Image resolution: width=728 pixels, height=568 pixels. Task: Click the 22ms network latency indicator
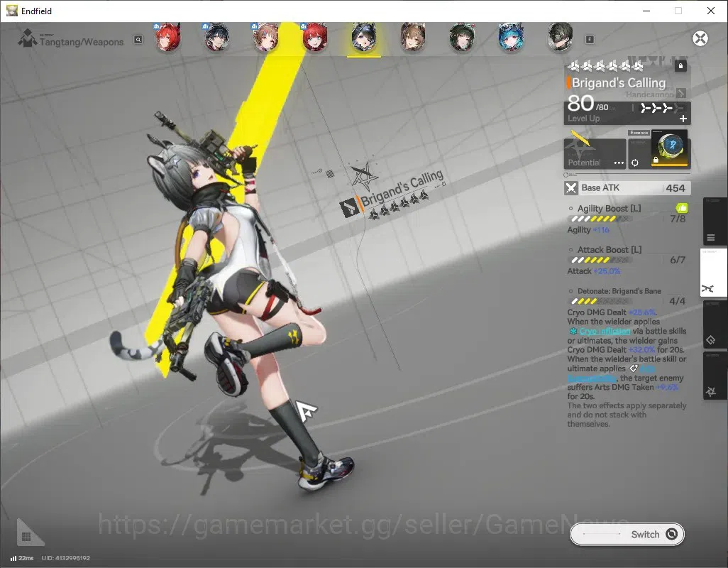tap(22, 558)
